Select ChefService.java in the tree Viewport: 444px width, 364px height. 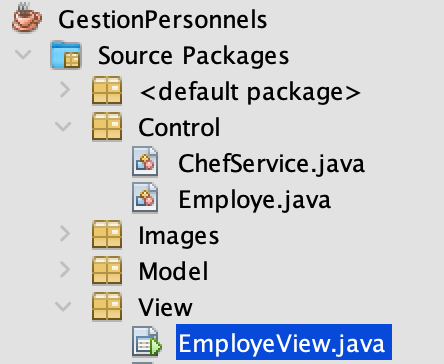[x=271, y=164]
